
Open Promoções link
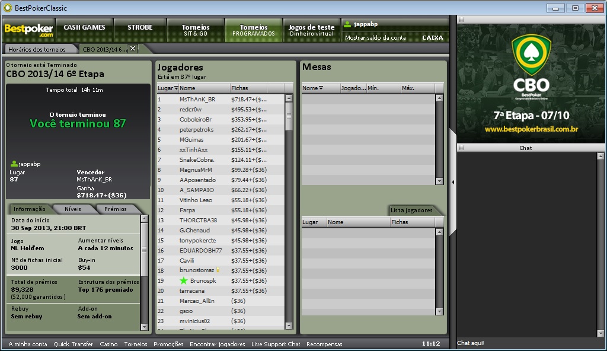click(168, 344)
